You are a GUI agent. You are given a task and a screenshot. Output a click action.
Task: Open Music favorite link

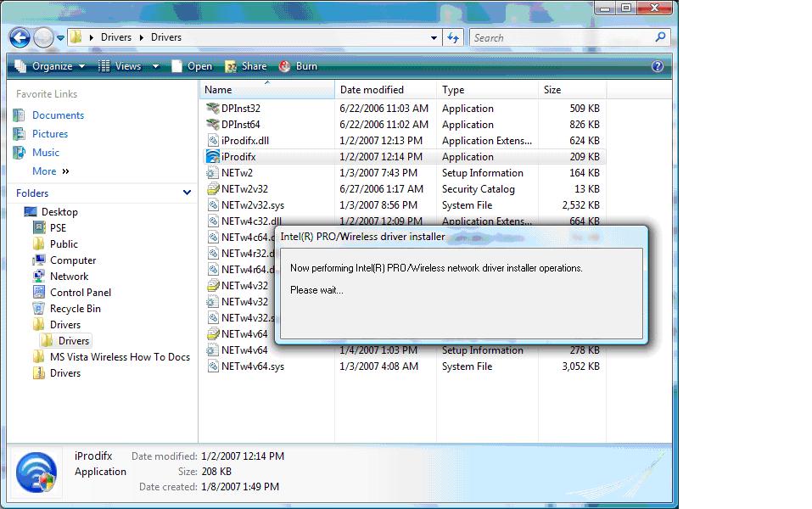point(46,152)
